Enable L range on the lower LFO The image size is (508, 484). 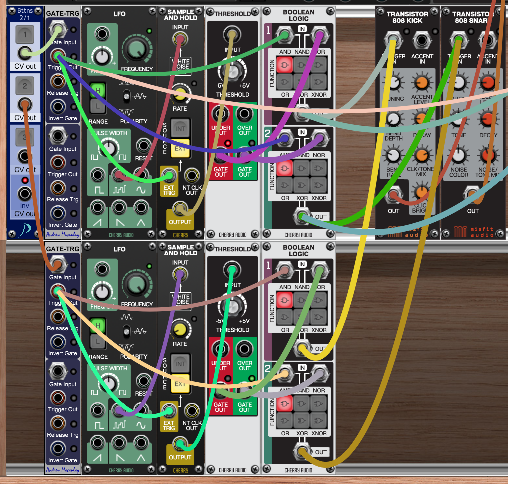click(98, 341)
